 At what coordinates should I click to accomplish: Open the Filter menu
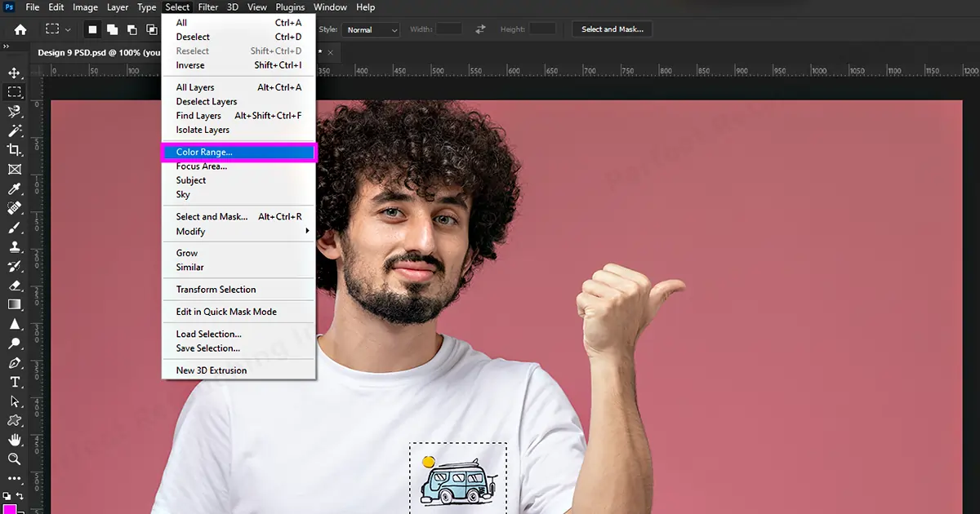[208, 7]
